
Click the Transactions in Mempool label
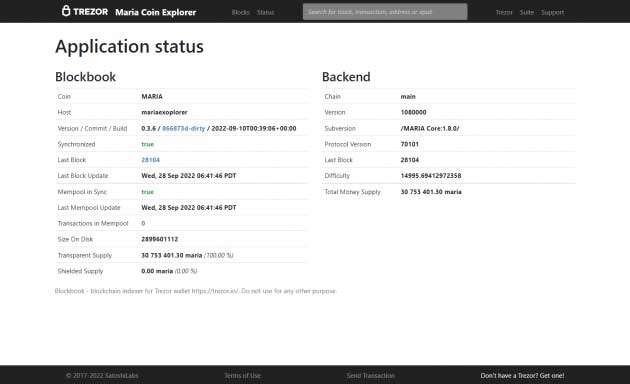93,223
